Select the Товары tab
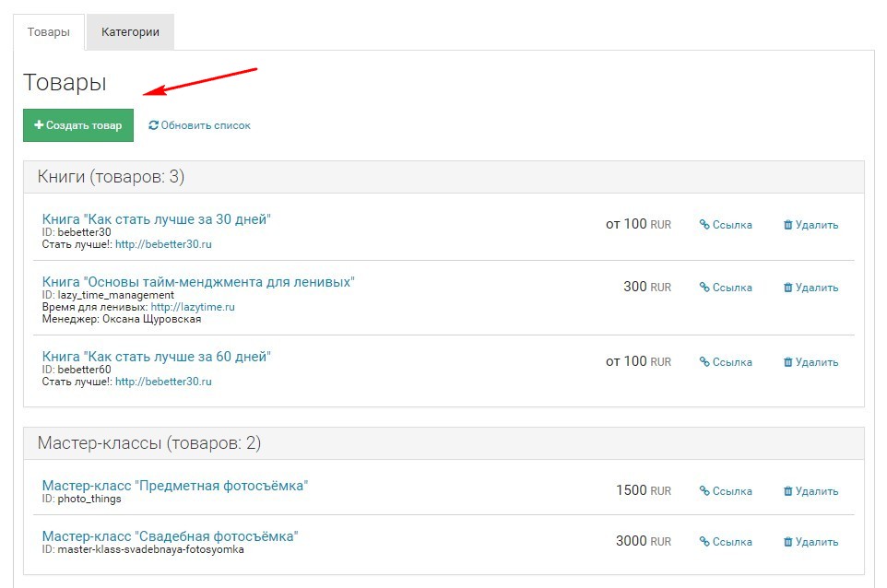The width and height of the screenshot is (887, 588). point(48,31)
